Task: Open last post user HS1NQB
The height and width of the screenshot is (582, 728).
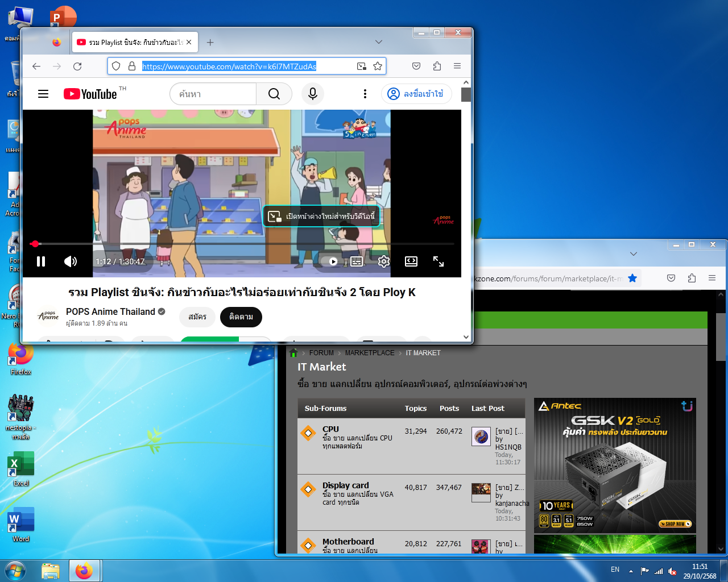Action: (x=508, y=447)
